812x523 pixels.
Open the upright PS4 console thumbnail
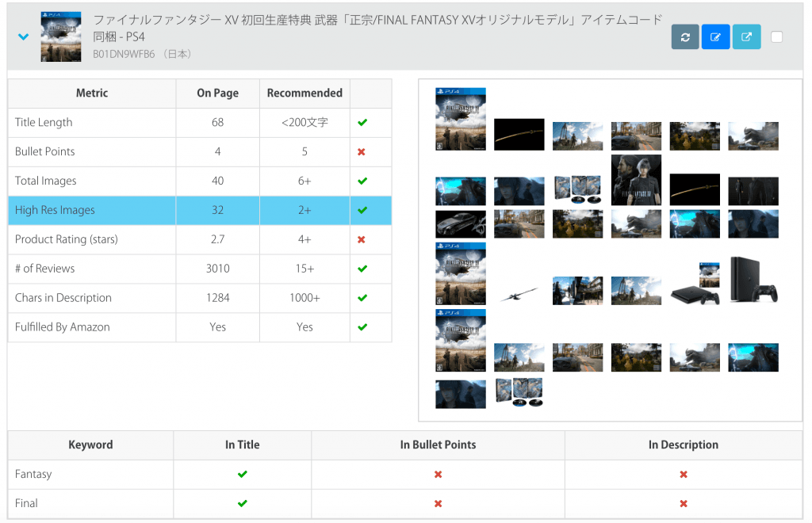753,280
